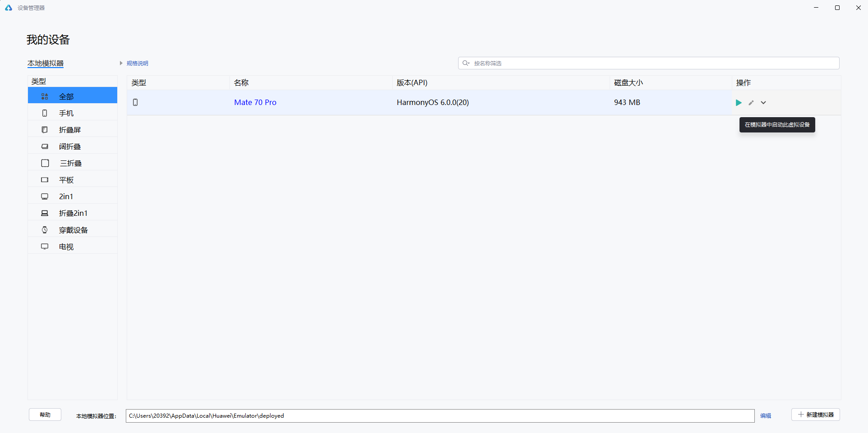Filter by 手机 device type
Viewport: 868px width, 433px height.
pos(73,113)
